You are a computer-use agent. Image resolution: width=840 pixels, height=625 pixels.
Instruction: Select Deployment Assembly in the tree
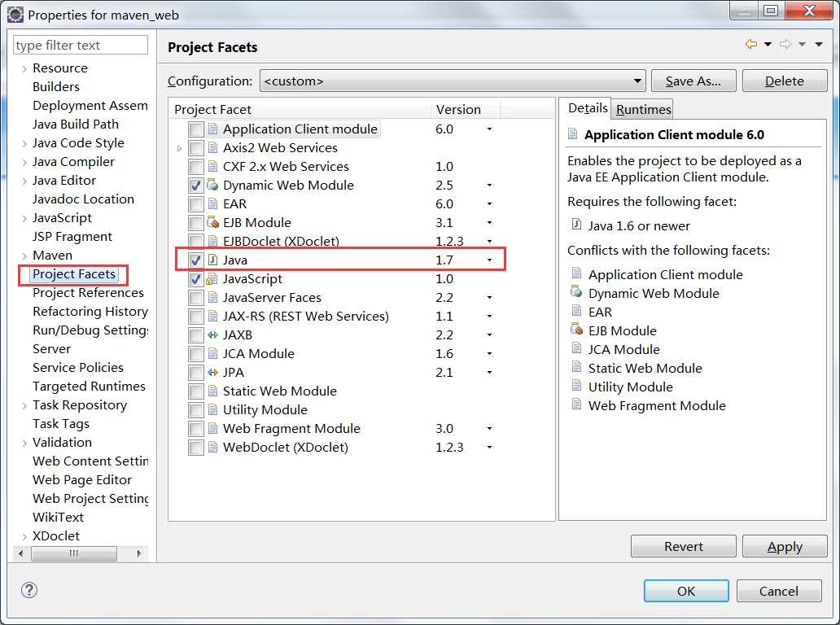point(90,106)
